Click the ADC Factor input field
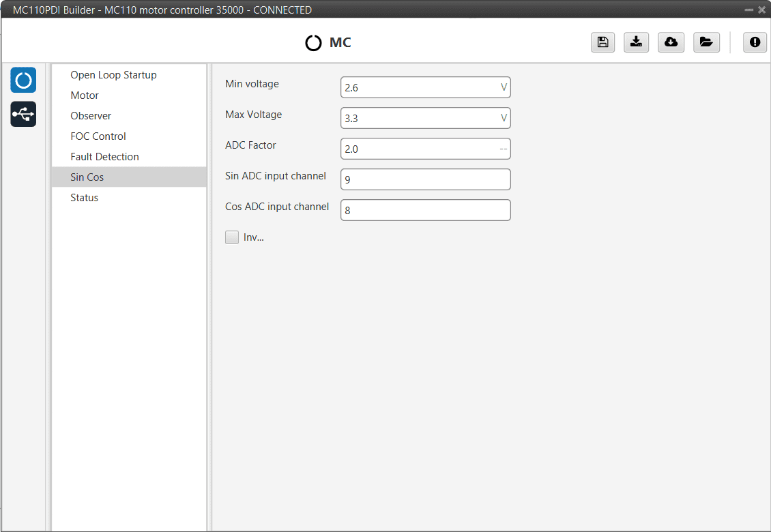This screenshot has height=532, width=771. 425,149
